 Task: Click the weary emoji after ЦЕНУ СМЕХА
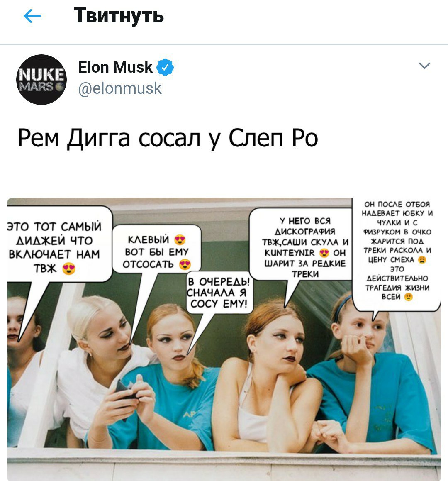click(x=422, y=260)
